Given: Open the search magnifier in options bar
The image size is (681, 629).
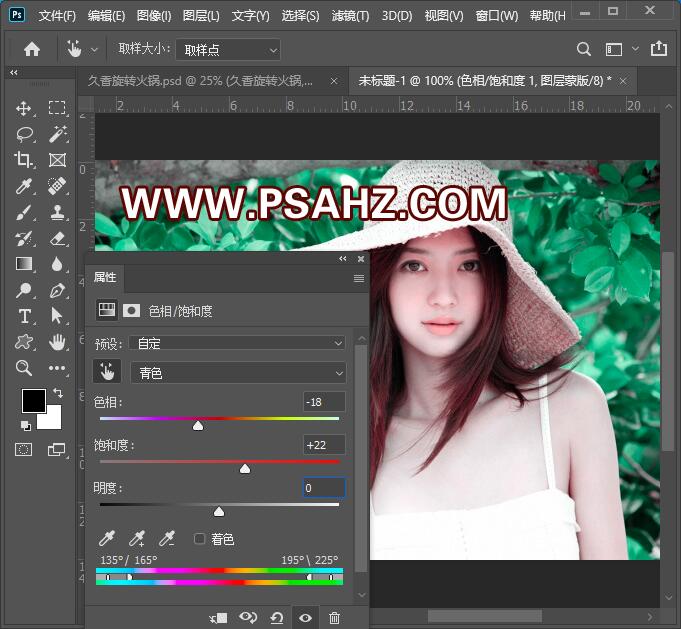Looking at the screenshot, I should (584, 49).
